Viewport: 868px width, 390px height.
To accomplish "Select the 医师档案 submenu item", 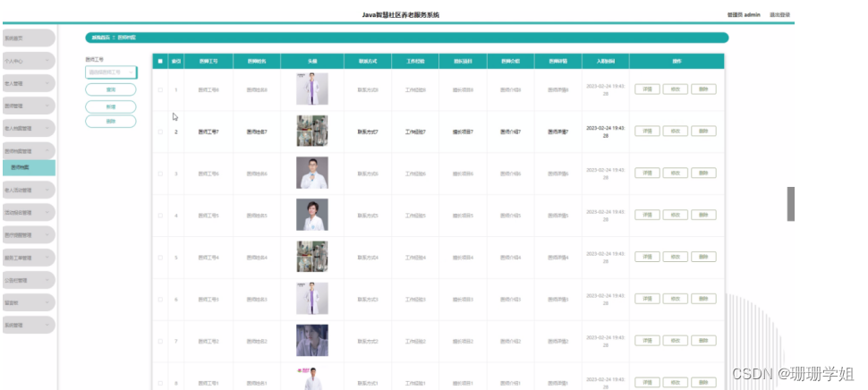I will pyautogui.click(x=29, y=167).
